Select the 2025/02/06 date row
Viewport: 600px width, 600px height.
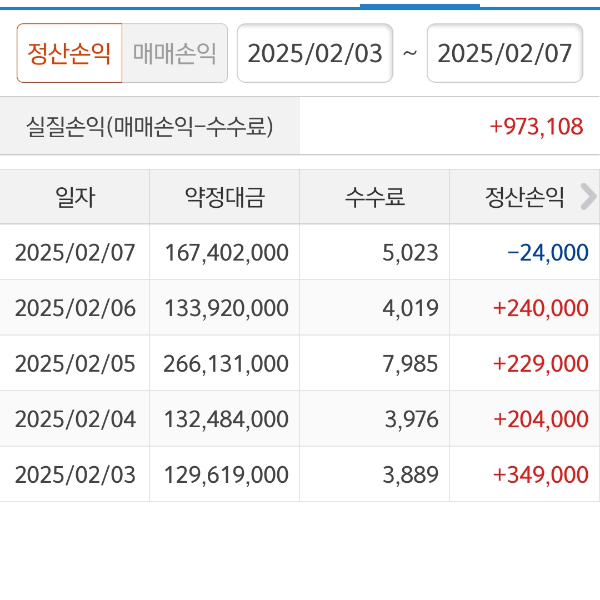point(75,308)
